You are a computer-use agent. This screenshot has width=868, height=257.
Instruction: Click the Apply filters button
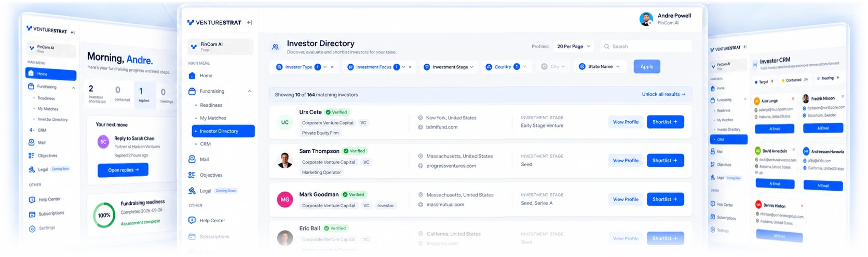(647, 66)
